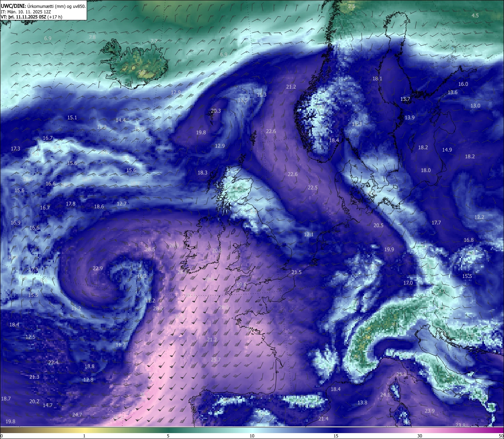Select the 16.8 value label
Viewport: 504px width, 439px height.
(x=469, y=240)
